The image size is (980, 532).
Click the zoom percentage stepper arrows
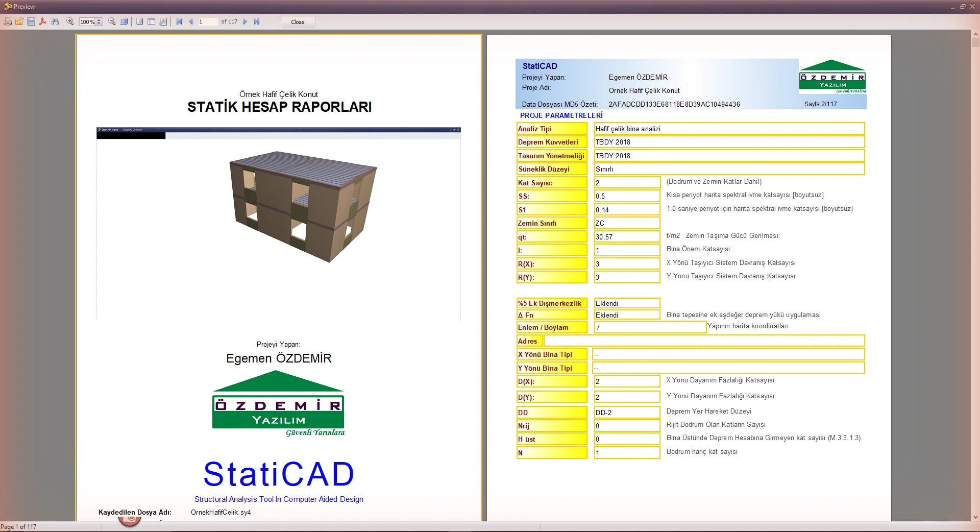[x=99, y=22]
